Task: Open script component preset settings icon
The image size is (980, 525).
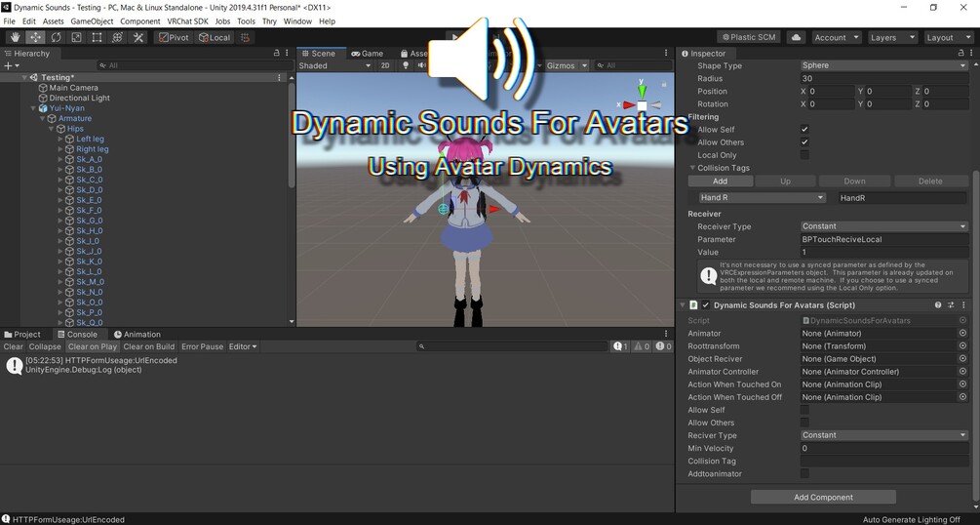Action: pyautogui.click(x=951, y=305)
